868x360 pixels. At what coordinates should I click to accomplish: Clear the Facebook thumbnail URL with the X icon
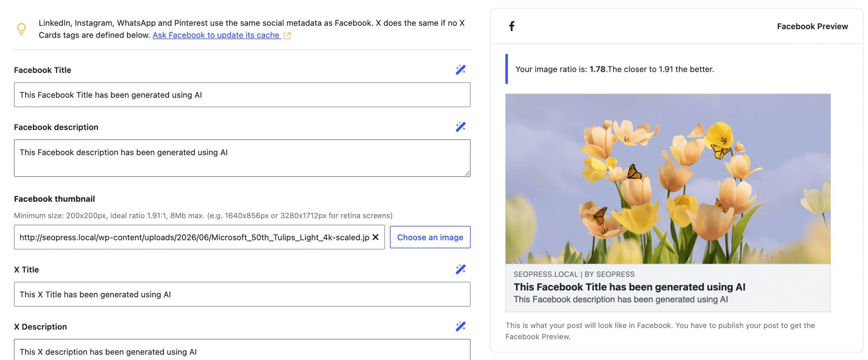(375, 237)
